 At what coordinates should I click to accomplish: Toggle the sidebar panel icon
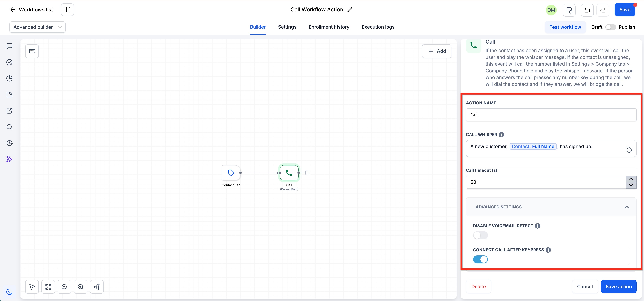click(67, 9)
